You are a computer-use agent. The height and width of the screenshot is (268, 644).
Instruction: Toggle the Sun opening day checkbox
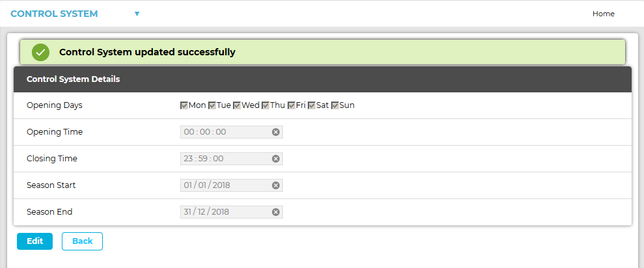point(335,105)
